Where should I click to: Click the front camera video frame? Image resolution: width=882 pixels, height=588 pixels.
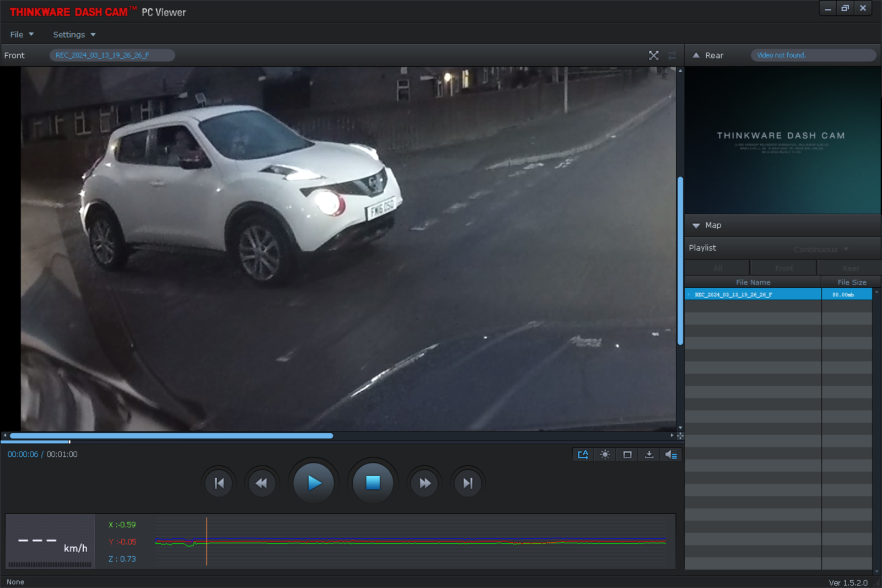pyautogui.click(x=348, y=249)
